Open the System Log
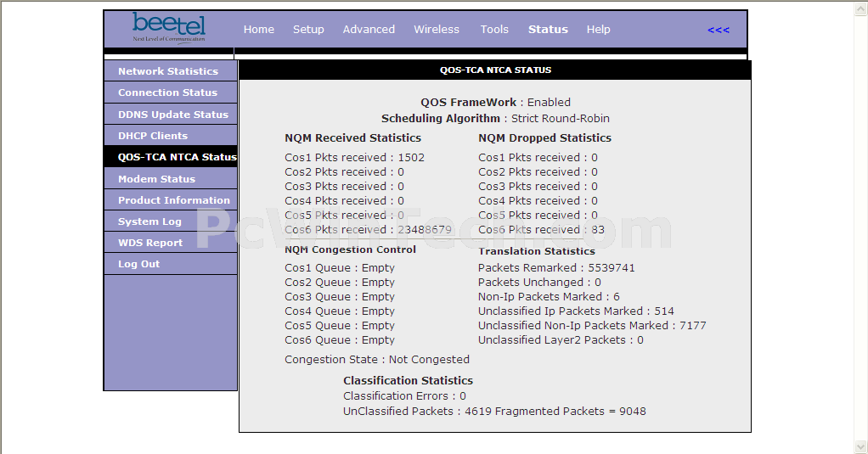 [x=171, y=221]
